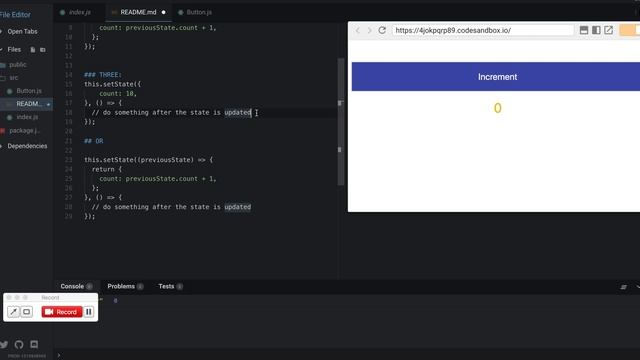Click the editor vertical scrollbar thumb
Screen dimensions: 640x360
click(341, 122)
